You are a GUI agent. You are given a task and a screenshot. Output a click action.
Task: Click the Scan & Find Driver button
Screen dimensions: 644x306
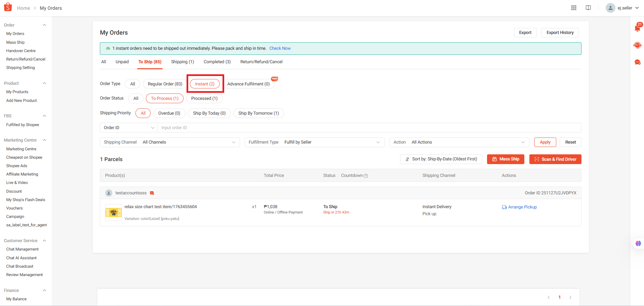tap(555, 159)
